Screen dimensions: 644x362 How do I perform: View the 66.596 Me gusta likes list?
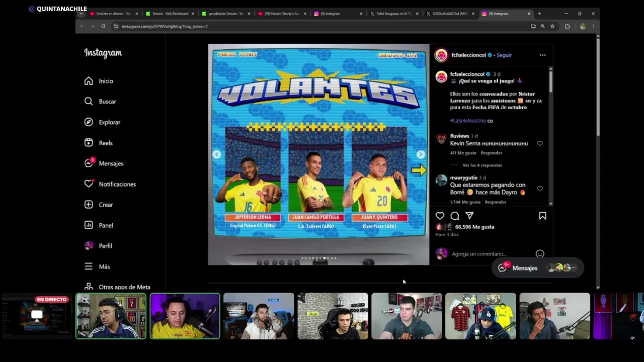(474, 227)
